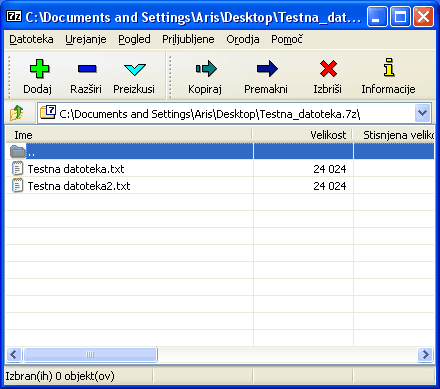Click the 7z application icon in title bar
Image resolution: width=440 pixels, height=389 pixels.
click(x=14, y=16)
